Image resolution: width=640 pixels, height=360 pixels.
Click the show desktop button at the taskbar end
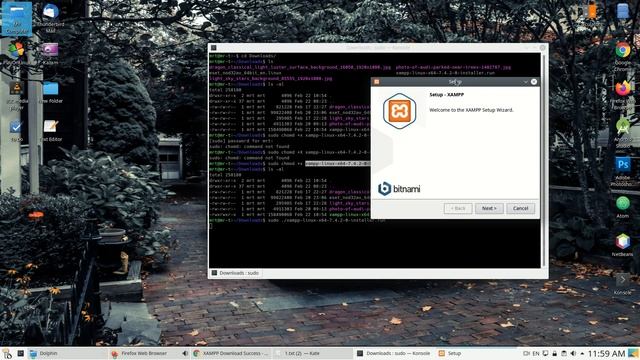[x=633, y=353]
